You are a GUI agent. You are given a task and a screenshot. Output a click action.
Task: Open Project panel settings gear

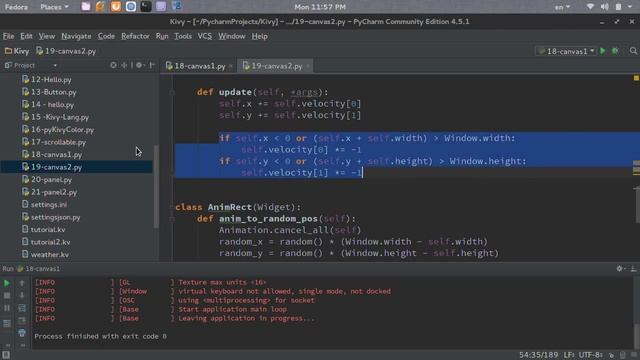pos(140,65)
